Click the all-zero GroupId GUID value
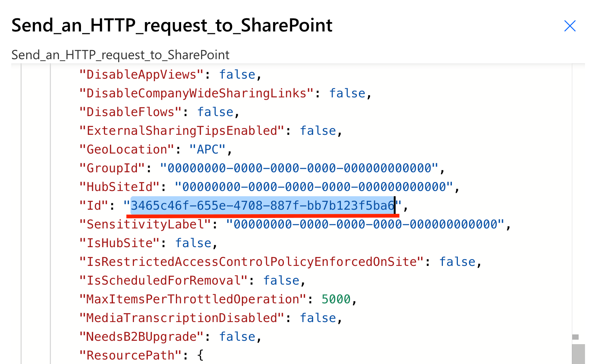This screenshot has width=597, height=364. click(299, 168)
